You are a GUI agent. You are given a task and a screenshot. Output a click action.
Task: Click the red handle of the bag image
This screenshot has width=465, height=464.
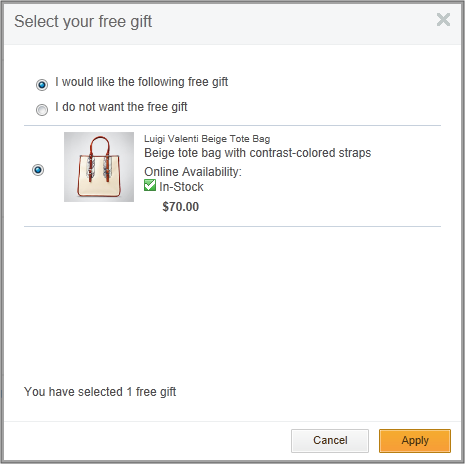99,142
